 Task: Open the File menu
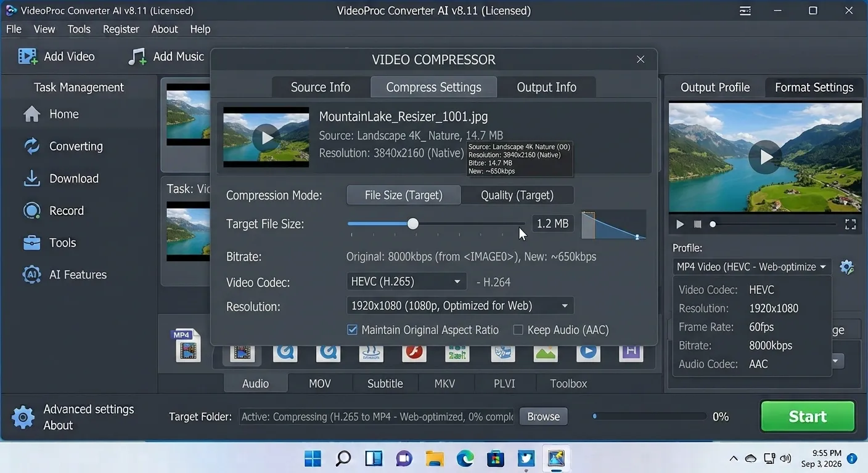tap(14, 29)
